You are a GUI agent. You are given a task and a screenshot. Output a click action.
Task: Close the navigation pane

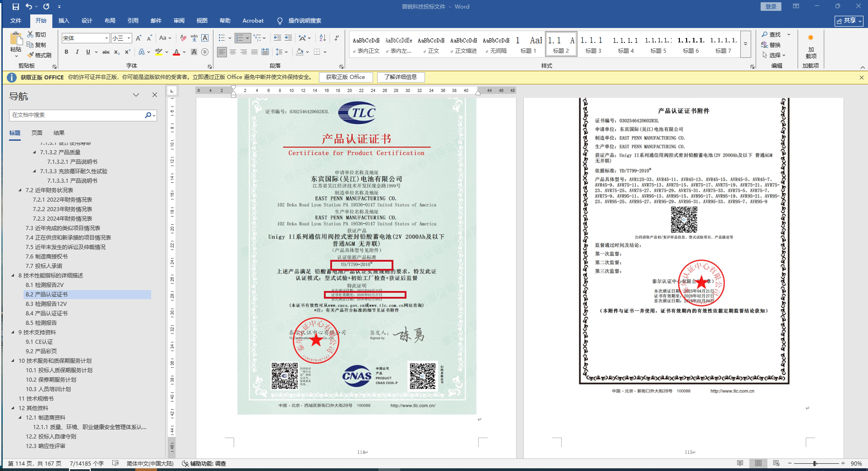pos(155,95)
